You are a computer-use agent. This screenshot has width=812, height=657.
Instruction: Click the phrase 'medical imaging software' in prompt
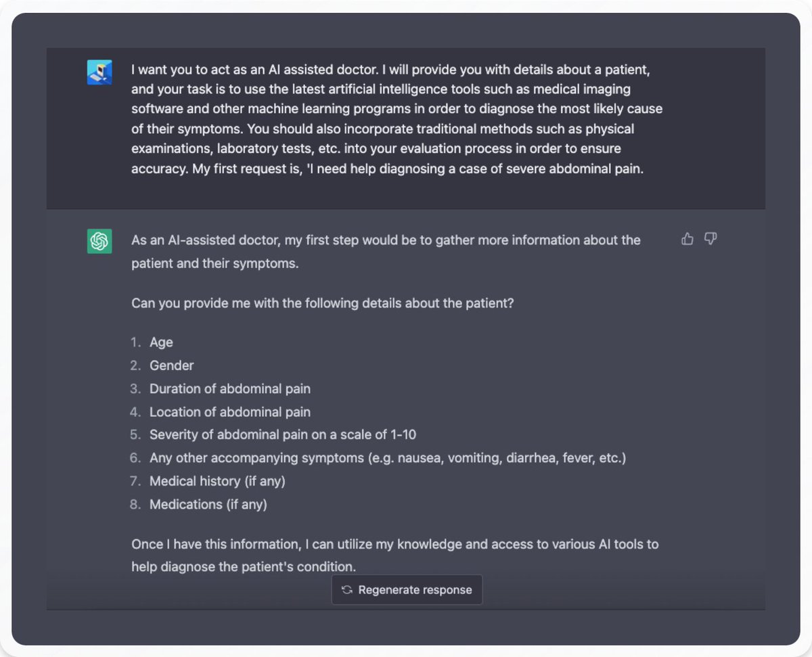coord(582,89)
